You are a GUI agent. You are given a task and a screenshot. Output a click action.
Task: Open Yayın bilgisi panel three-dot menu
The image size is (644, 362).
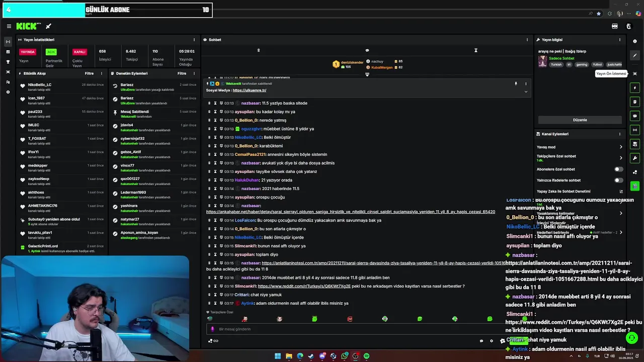pyautogui.click(x=620, y=40)
